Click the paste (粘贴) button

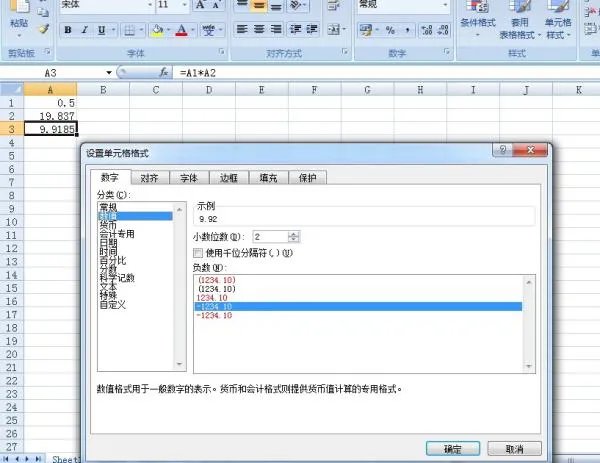coord(19,17)
